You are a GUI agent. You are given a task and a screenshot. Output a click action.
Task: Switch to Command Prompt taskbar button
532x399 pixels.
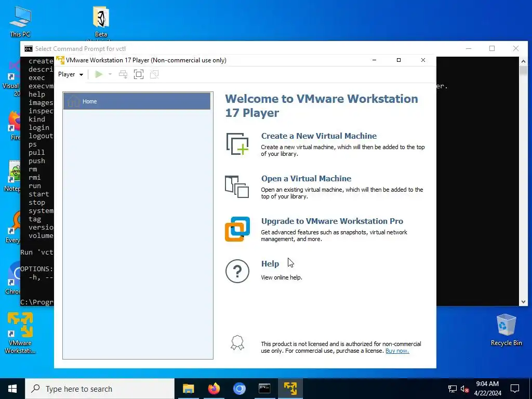tap(264, 389)
